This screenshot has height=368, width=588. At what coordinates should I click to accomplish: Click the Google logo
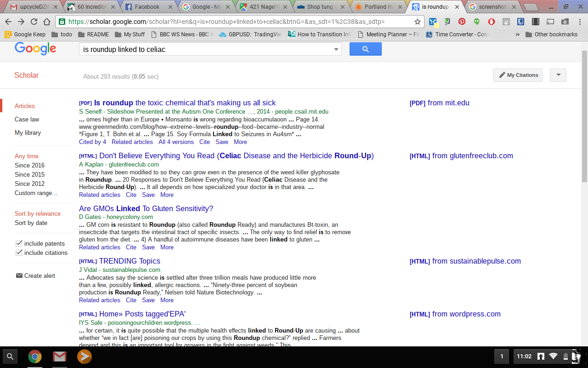pyautogui.click(x=35, y=48)
